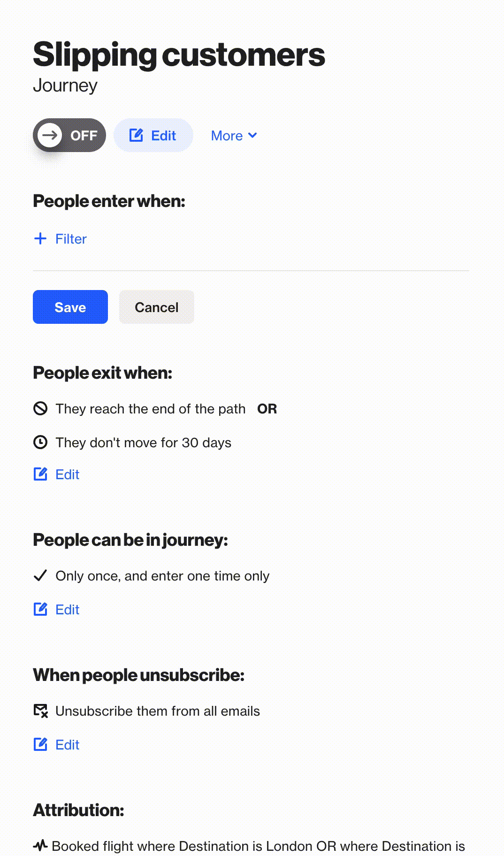Click the pencil icon in the top Edit button
The image size is (504, 856).
[136, 135]
